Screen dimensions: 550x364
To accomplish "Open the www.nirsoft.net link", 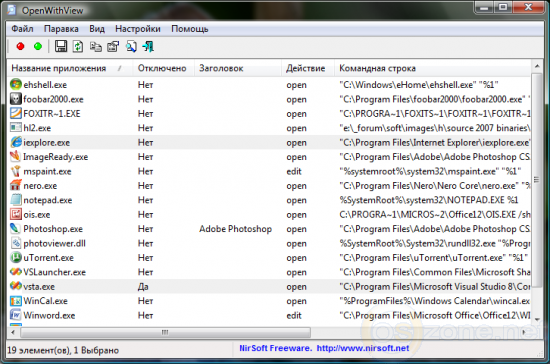I will click(363, 348).
